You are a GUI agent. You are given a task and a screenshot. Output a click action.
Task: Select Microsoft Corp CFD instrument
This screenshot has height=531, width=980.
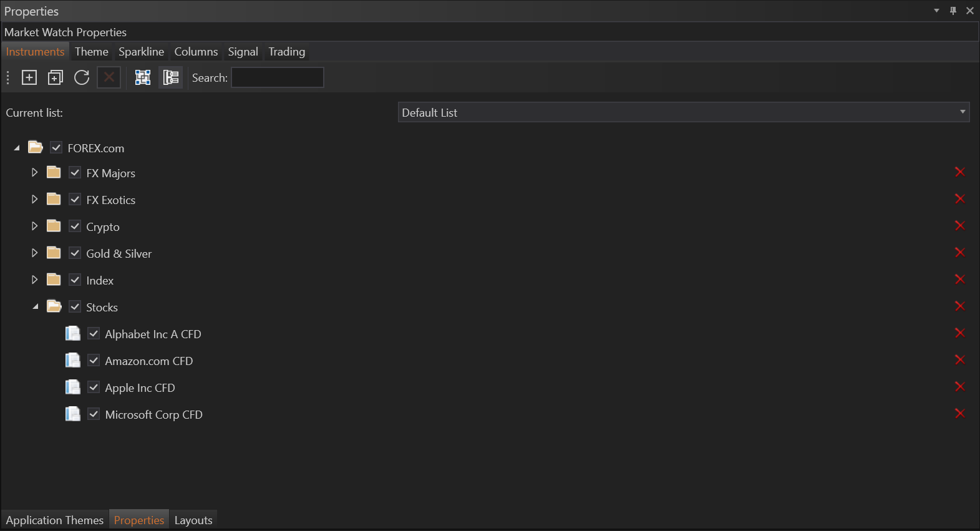pyautogui.click(x=153, y=414)
